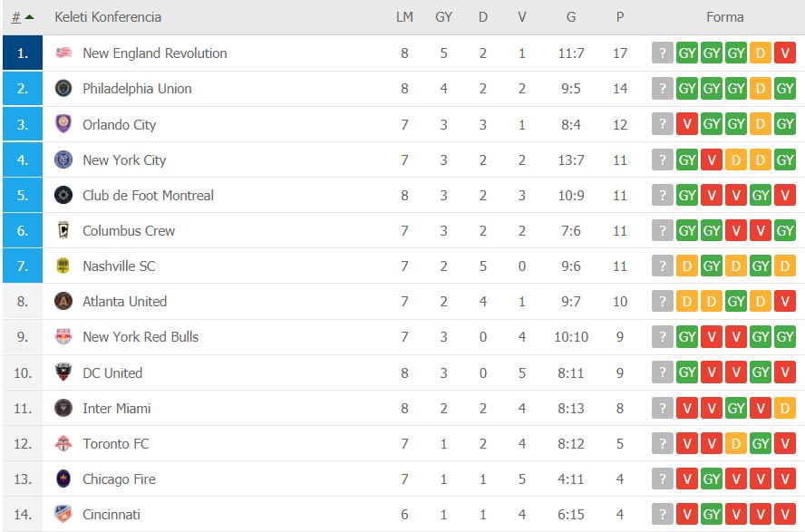This screenshot has width=805, height=532.
Task: Click the Toronto FC logo icon
Action: click(x=63, y=443)
